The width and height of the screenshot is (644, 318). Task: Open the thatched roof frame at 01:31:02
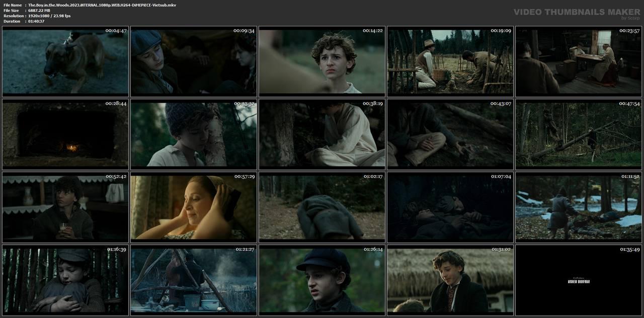click(x=450, y=280)
